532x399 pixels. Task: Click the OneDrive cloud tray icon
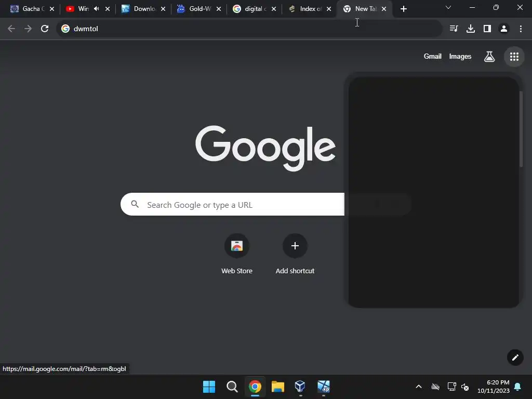435,387
